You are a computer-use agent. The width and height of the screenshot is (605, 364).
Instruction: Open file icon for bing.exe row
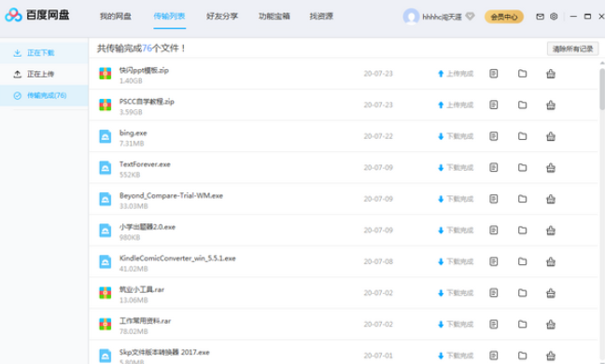coord(494,135)
